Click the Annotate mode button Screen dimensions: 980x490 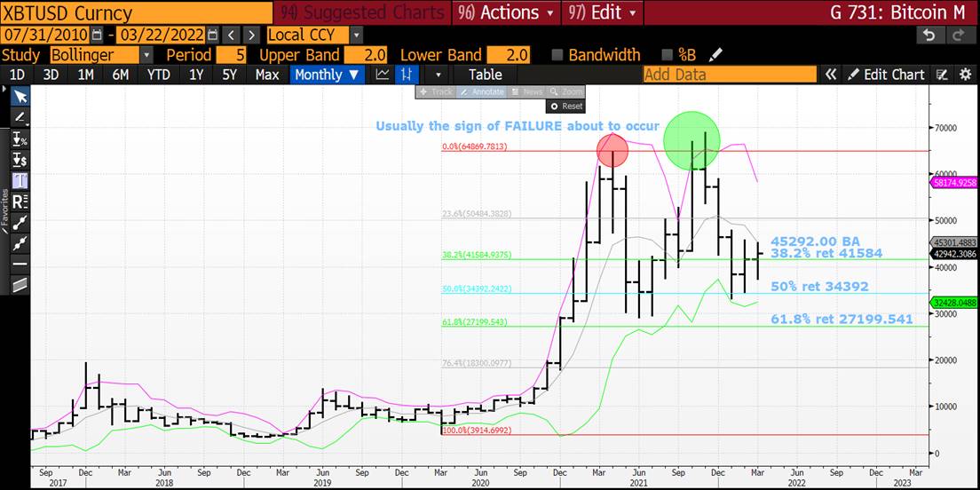click(480, 92)
